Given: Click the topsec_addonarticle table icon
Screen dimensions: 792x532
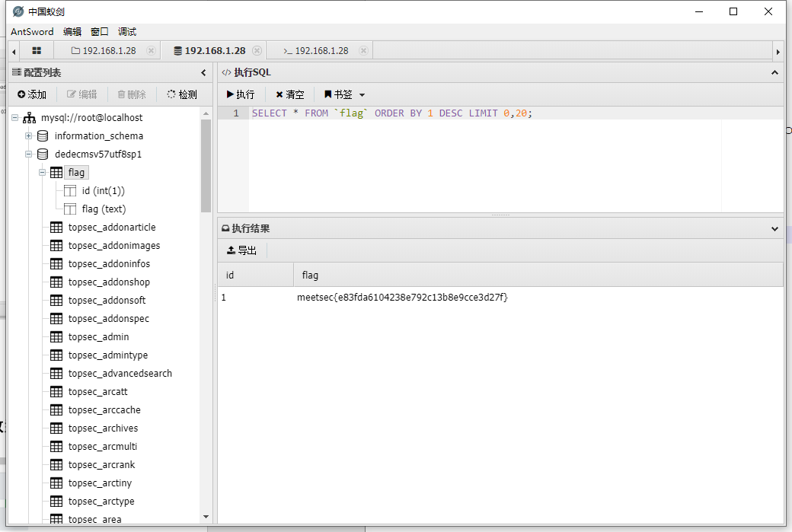Looking at the screenshot, I should [x=56, y=227].
